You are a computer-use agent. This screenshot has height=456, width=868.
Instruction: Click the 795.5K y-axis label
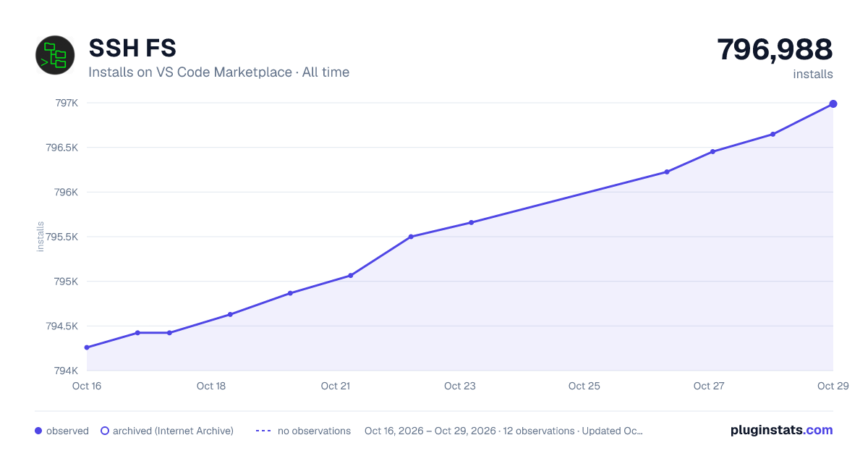pyautogui.click(x=61, y=237)
